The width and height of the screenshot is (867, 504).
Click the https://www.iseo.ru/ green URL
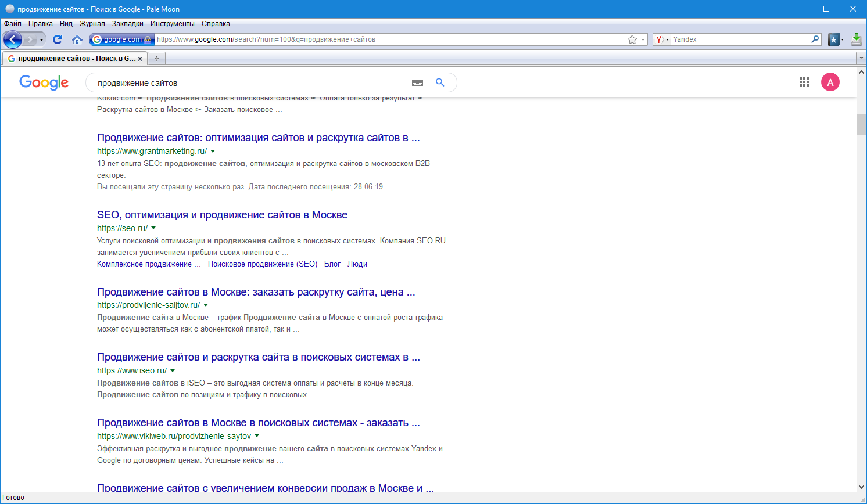click(x=132, y=370)
